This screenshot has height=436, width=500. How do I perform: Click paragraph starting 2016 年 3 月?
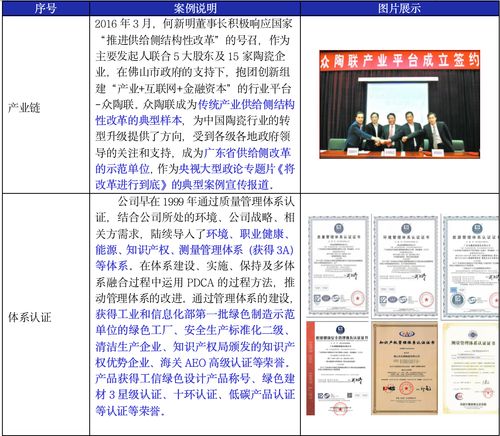[195, 104]
